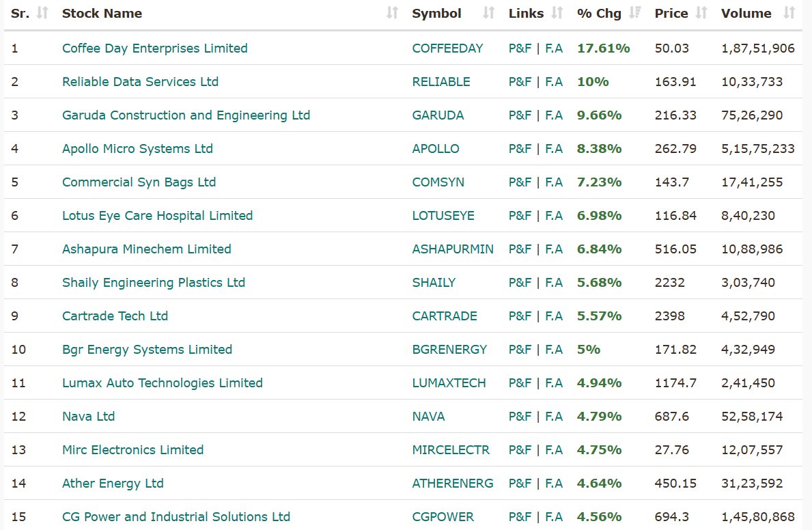Open Lotus Eye Care Hospital Limited
This screenshot has height=530, width=812.
(158, 216)
